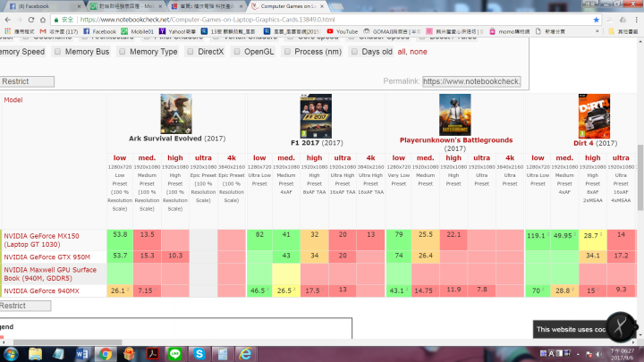Open Skype from the taskbar
The width and height of the screenshot is (644, 362).
point(199,354)
